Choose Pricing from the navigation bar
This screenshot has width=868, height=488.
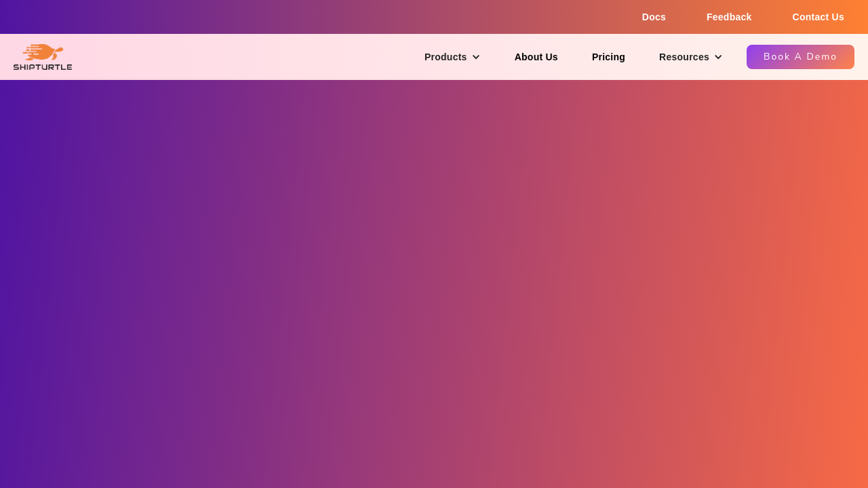click(x=608, y=57)
